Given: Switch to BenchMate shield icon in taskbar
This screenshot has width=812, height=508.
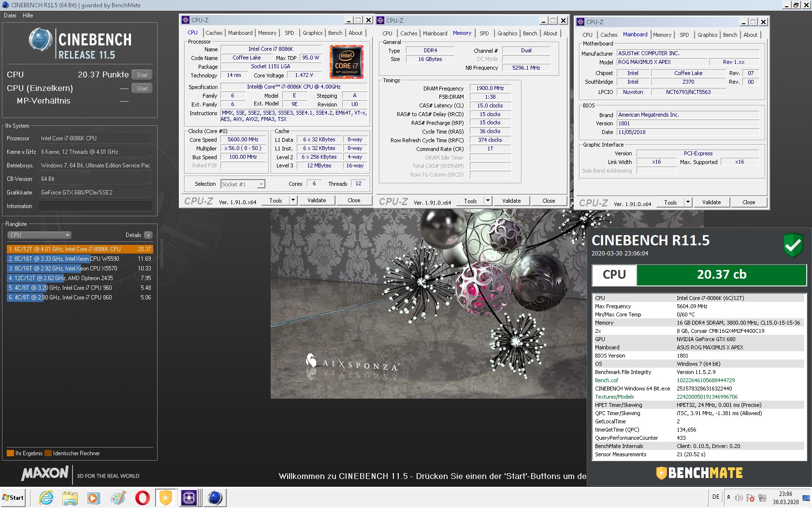Looking at the screenshot, I should click(x=166, y=497).
